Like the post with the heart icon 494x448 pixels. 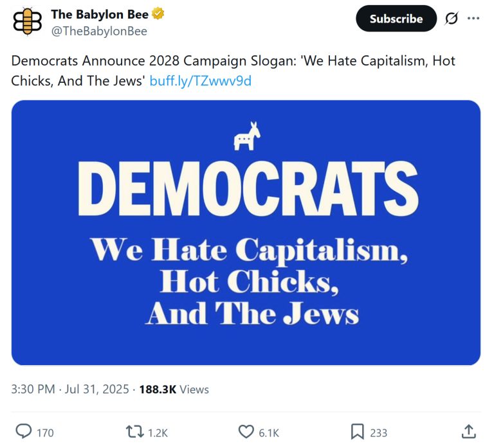246,432
